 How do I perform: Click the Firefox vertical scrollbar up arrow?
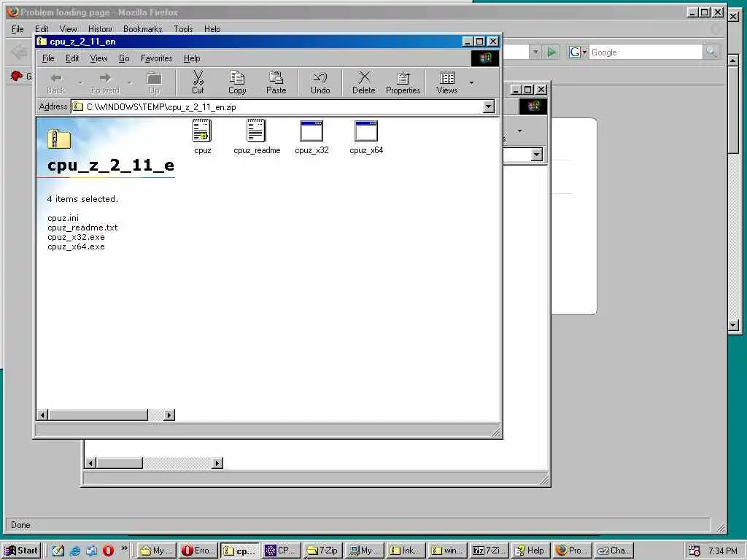click(x=733, y=61)
